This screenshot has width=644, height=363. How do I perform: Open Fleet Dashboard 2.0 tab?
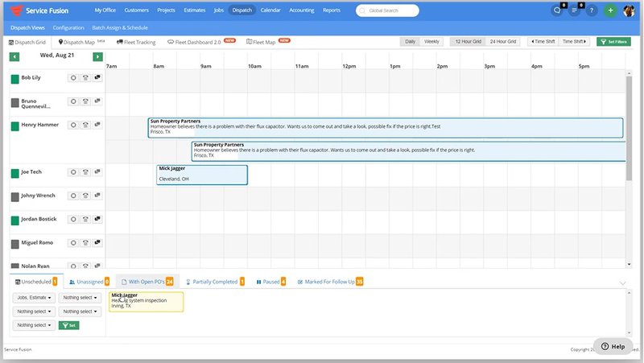(x=201, y=42)
